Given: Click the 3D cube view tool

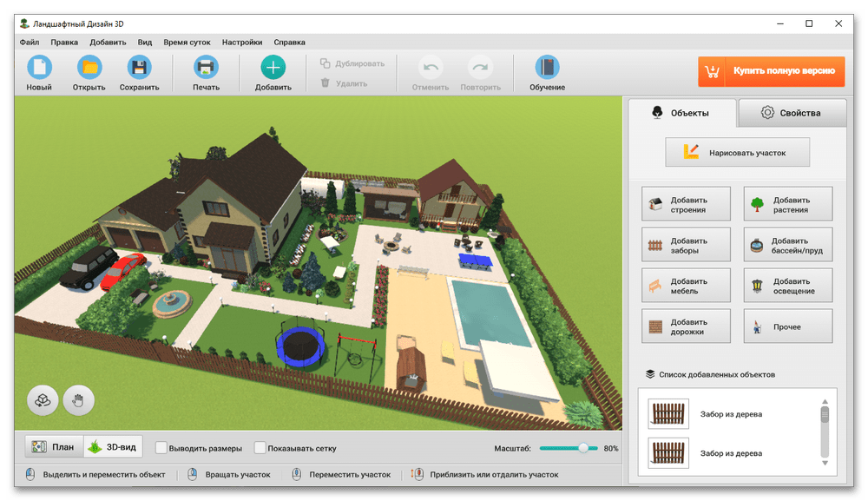Looking at the screenshot, I should pyautogui.click(x=42, y=400).
